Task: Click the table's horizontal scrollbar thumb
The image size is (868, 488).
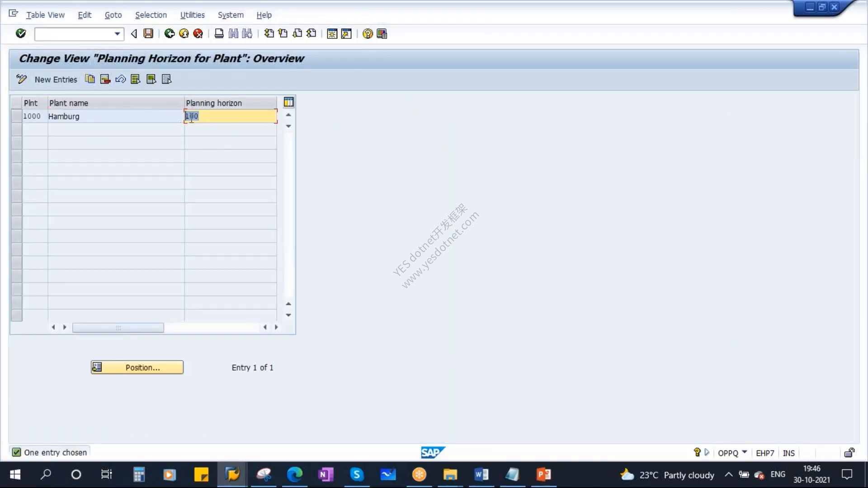Action: [x=118, y=328]
